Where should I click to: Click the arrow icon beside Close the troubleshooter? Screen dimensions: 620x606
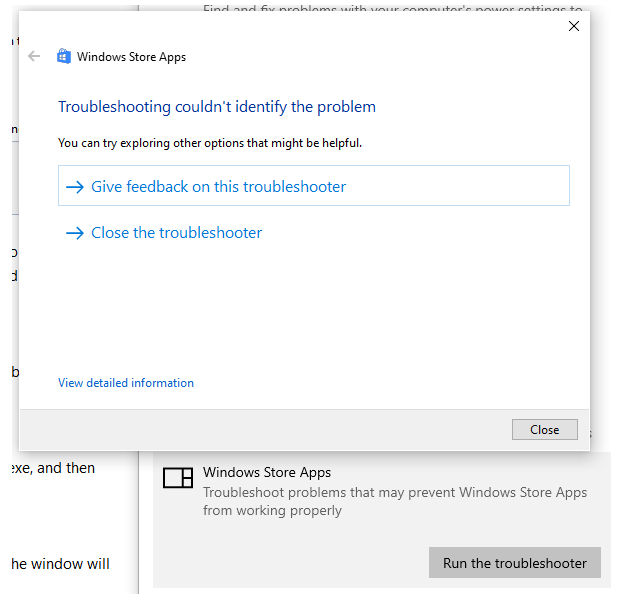click(74, 233)
